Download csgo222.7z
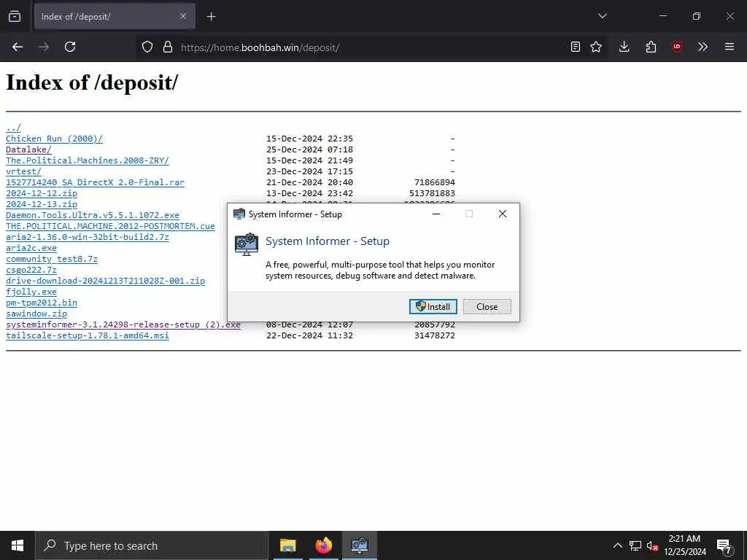Viewport: 747px width, 560px height. (31, 270)
